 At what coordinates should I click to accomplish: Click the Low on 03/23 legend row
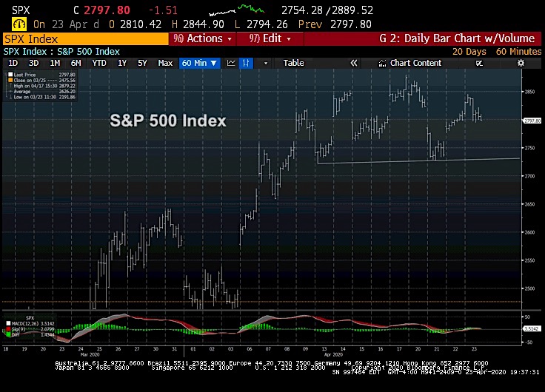pyautogui.click(x=41, y=97)
